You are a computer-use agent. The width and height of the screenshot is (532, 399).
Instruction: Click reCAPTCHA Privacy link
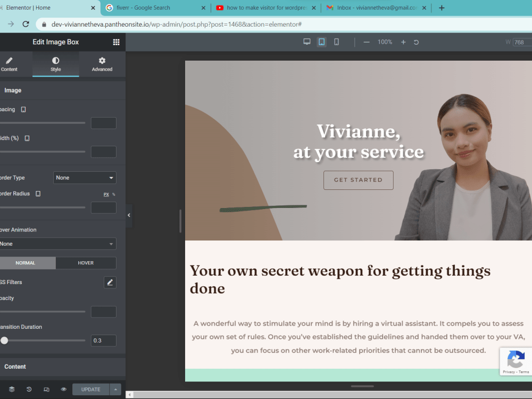tap(509, 372)
